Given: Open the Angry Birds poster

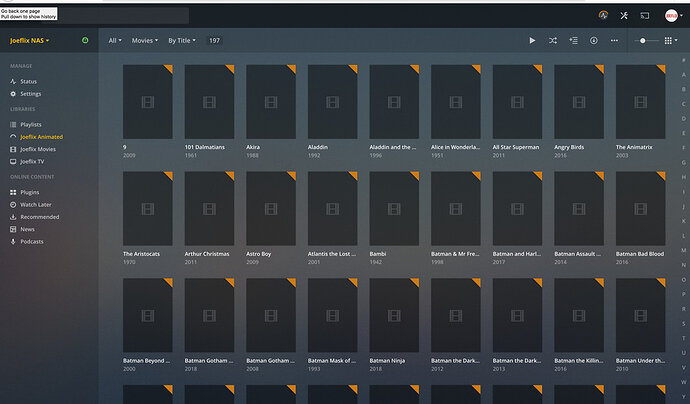Looking at the screenshot, I should click(x=579, y=102).
